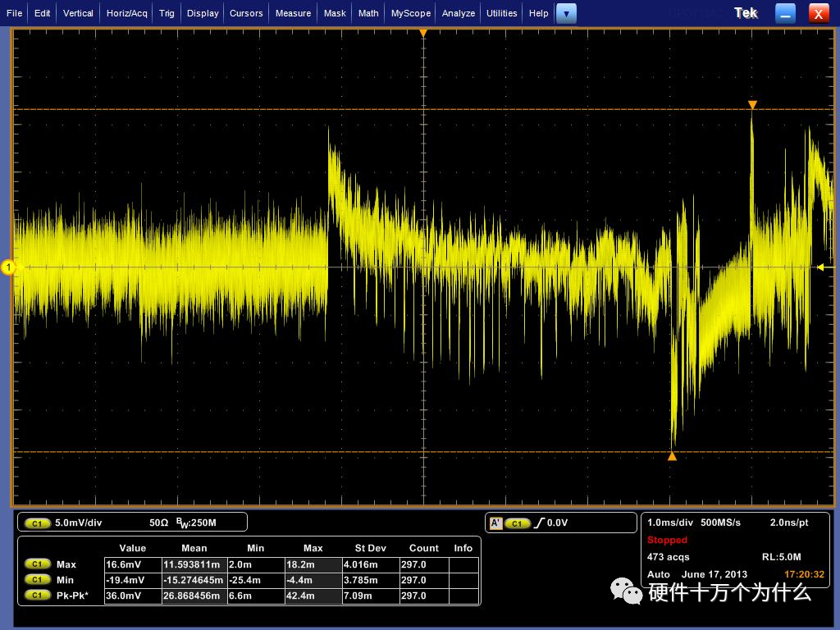Click the C1 badge beside Min measurement
Screen dimensions: 840x630
38,580
